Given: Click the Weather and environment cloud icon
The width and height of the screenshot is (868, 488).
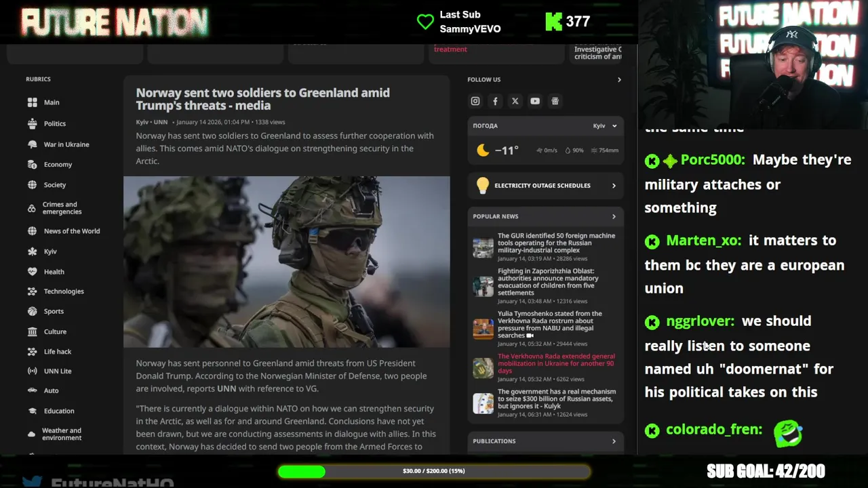Looking at the screenshot, I should (x=32, y=434).
